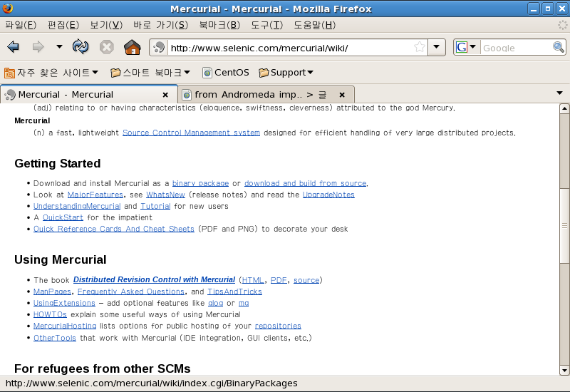This screenshot has height=392, width=570.
Task: Open the Support bookmark folder
Action: (286, 73)
